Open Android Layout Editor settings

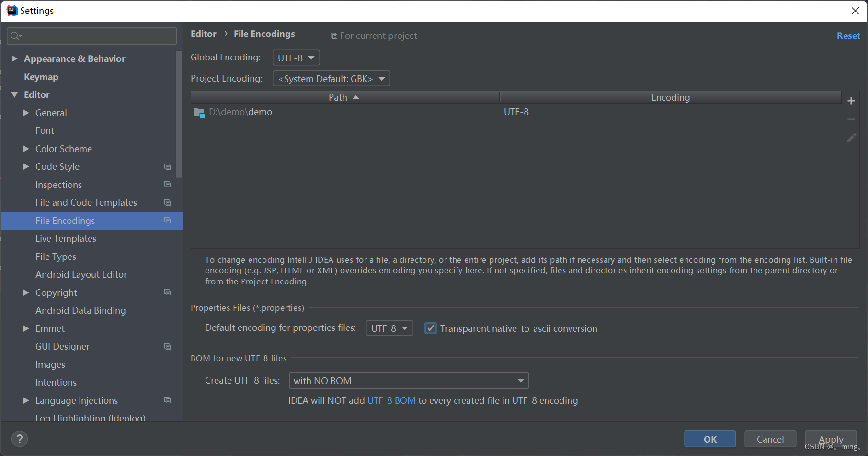pyautogui.click(x=81, y=275)
